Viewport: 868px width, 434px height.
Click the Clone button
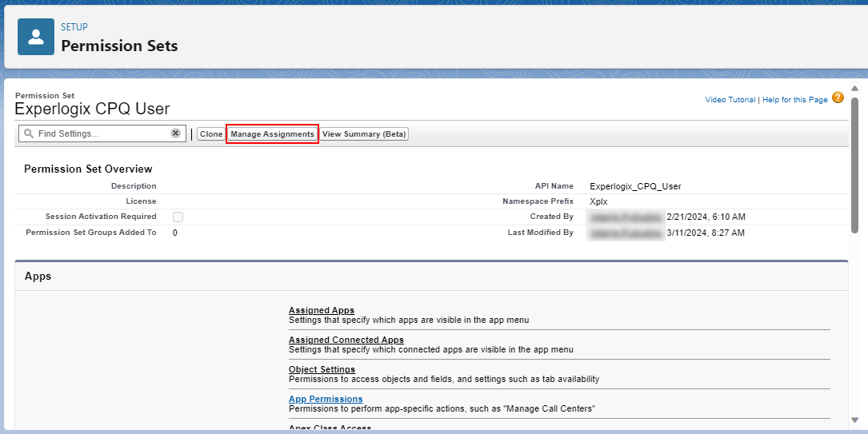pos(211,133)
